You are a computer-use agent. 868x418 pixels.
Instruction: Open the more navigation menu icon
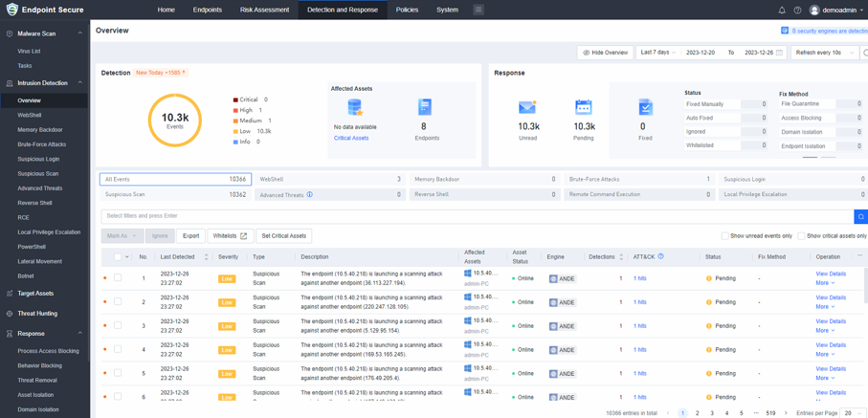(479, 10)
